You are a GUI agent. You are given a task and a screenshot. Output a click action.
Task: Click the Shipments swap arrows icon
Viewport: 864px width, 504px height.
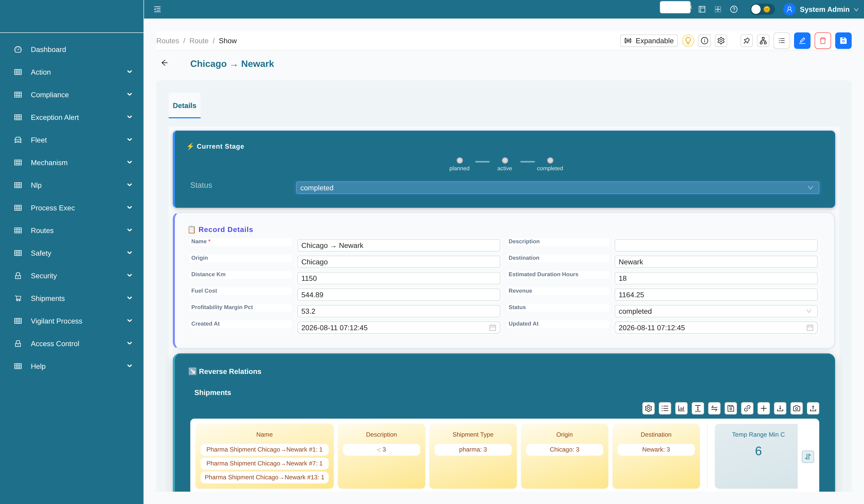click(714, 408)
